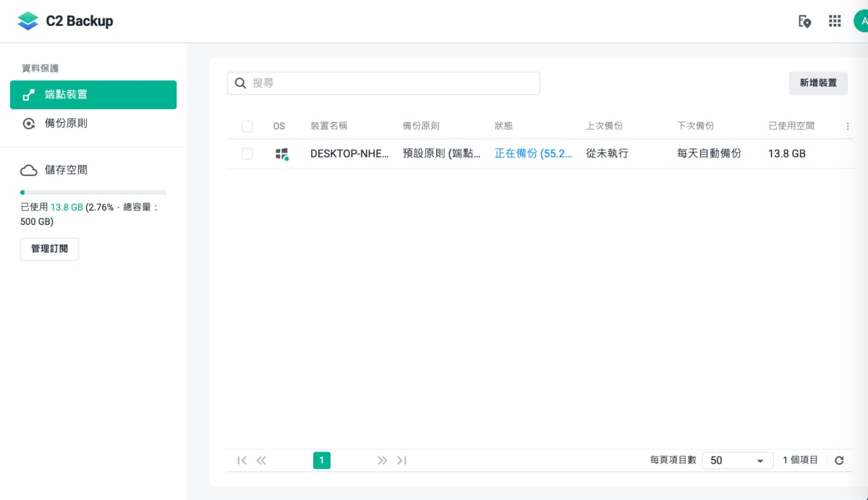Open the apps grid launcher

[835, 21]
